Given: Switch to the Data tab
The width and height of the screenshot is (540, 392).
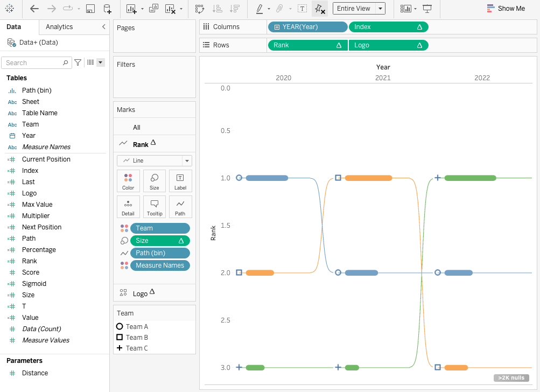Looking at the screenshot, I should click(14, 26).
